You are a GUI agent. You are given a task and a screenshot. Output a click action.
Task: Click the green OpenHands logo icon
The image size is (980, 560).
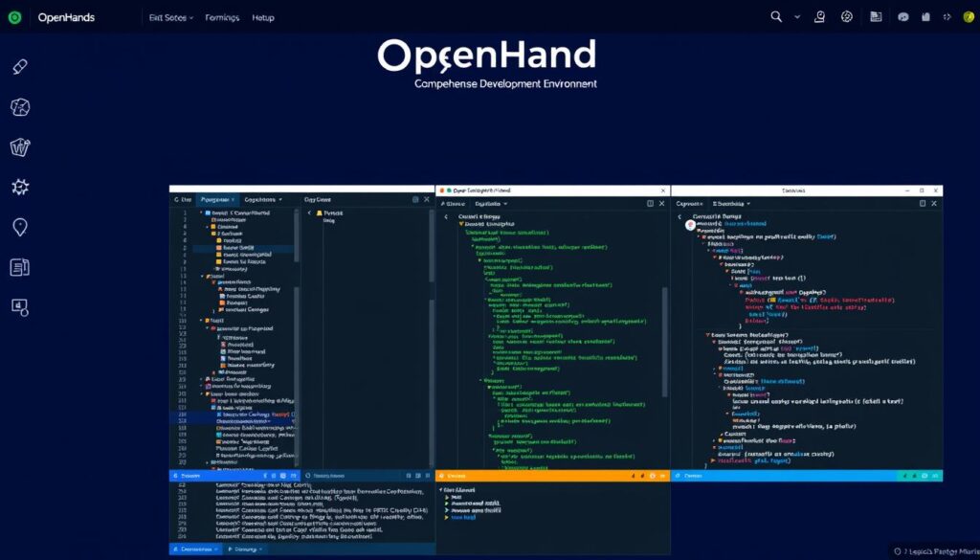[x=15, y=17]
